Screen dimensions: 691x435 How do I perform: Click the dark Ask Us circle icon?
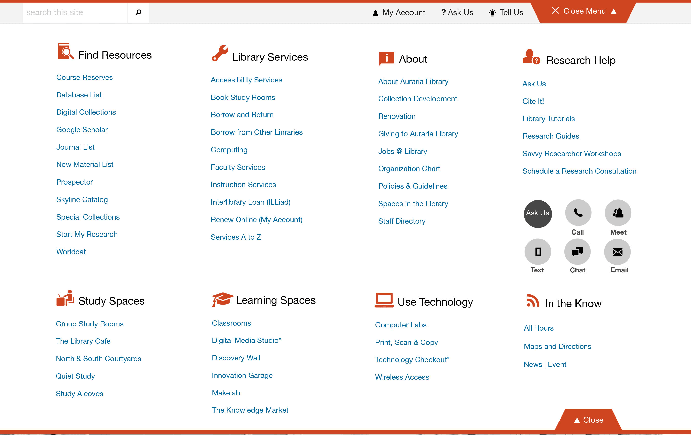[537, 213]
